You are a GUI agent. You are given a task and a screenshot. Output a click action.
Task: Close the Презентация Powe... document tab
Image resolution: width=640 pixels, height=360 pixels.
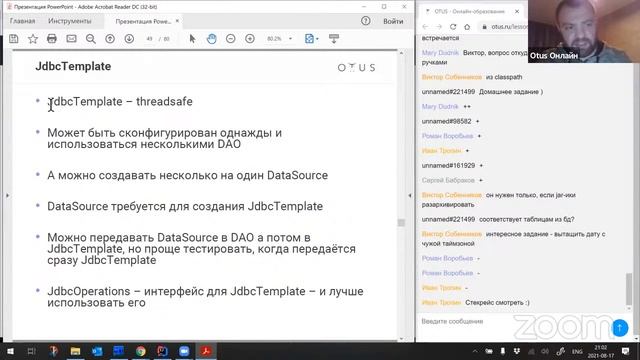point(177,21)
